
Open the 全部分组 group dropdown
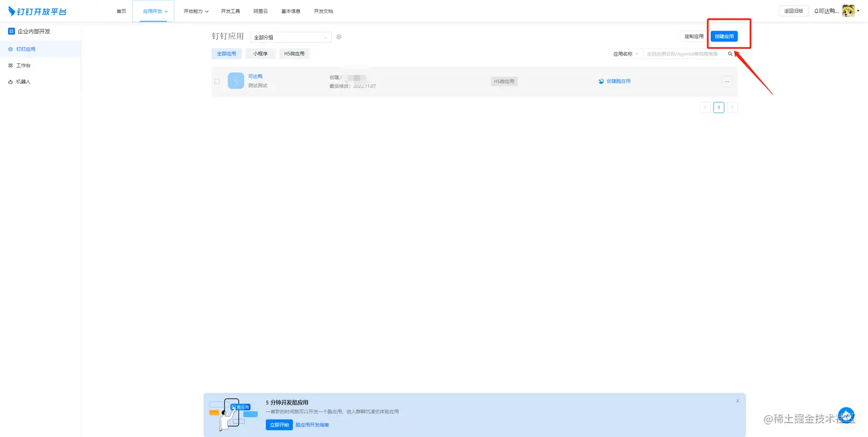coord(290,37)
